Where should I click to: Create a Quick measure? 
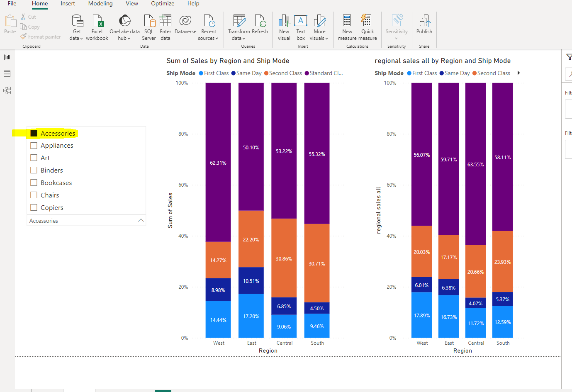368,27
